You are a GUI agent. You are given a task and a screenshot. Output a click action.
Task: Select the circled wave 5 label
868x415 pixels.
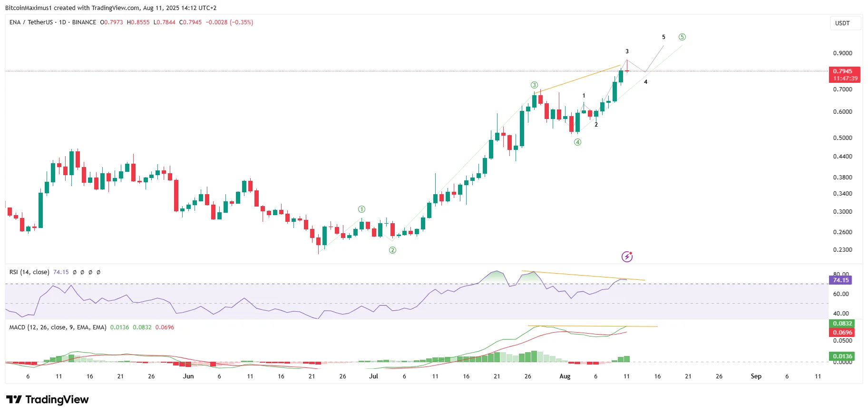(x=682, y=37)
